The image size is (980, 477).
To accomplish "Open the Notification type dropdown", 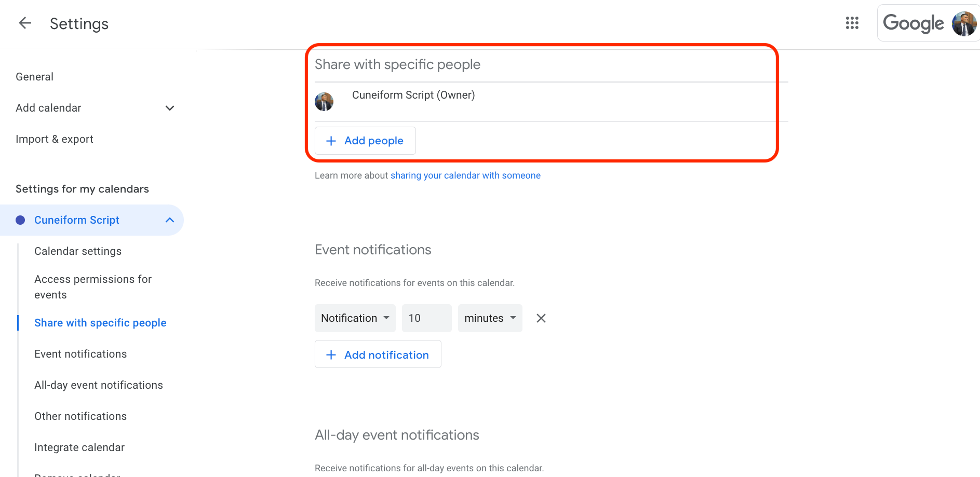I will (355, 318).
